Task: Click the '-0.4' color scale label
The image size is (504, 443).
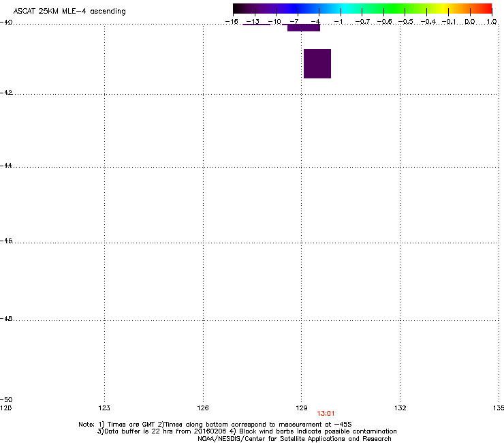Action: pyautogui.click(x=428, y=22)
